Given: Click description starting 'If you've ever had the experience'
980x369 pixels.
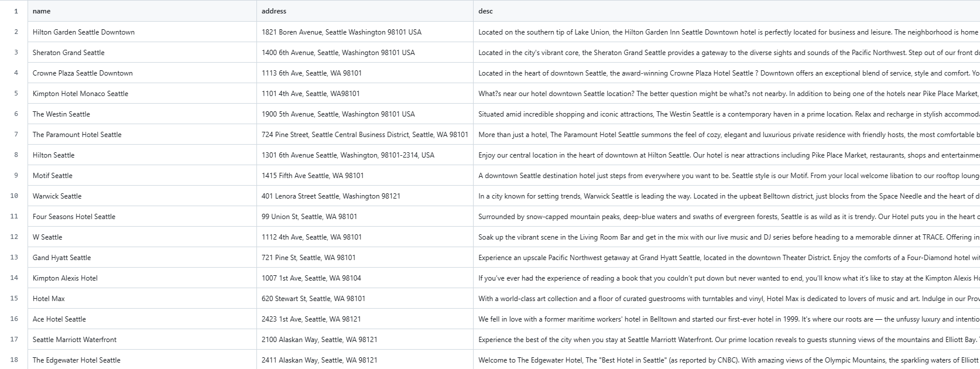Looking at the screenshot, I should point(727,278).
